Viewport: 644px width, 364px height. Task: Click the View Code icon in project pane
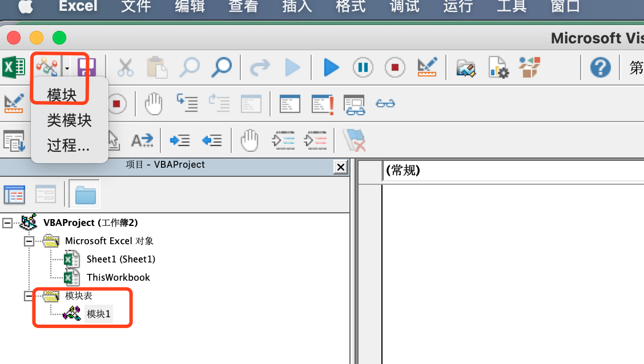(x=14, y=195)
